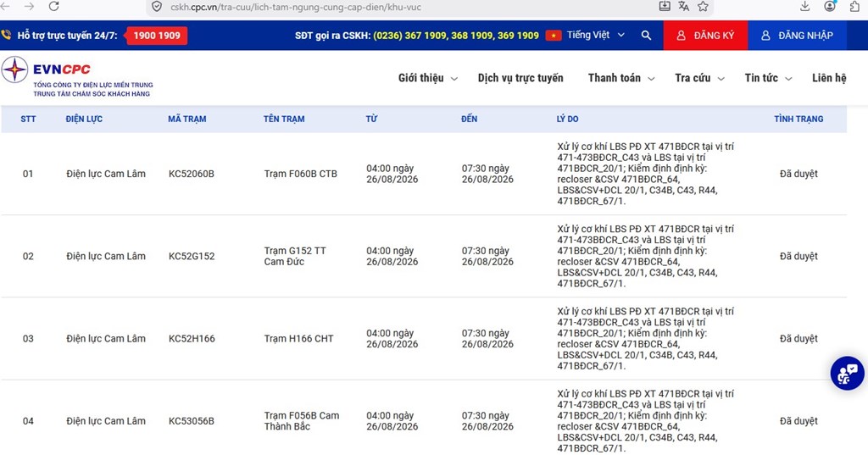Click MÃ TRẠM column header
Viewport: 868px width, 455px height.
coord(187,119)
